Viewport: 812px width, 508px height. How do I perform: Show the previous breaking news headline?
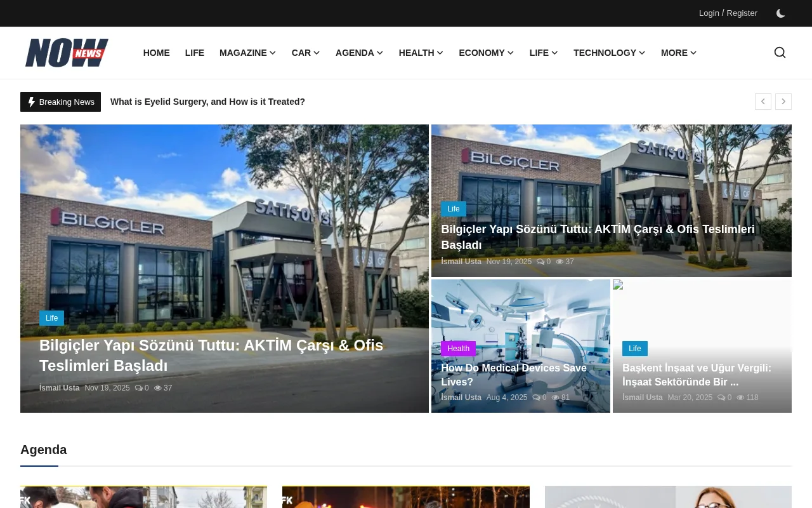(763, 102)
